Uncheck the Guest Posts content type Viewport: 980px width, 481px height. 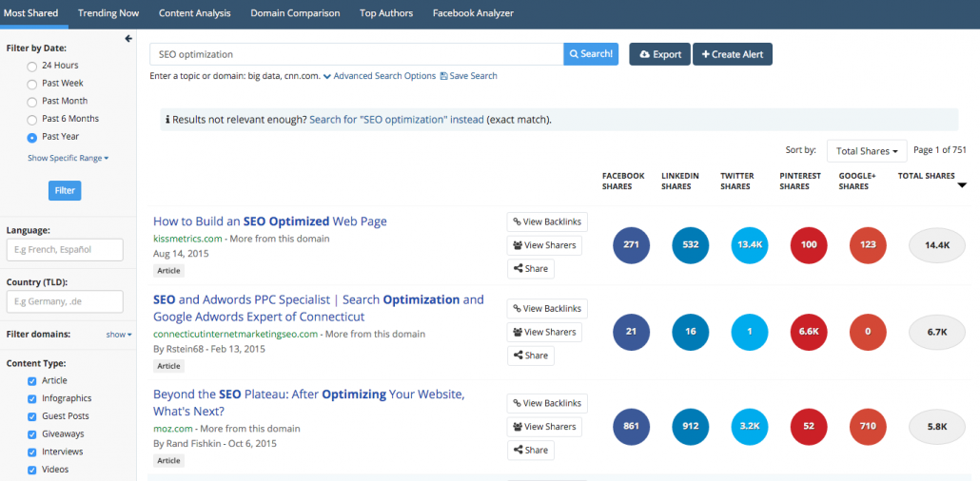point(32,416)
